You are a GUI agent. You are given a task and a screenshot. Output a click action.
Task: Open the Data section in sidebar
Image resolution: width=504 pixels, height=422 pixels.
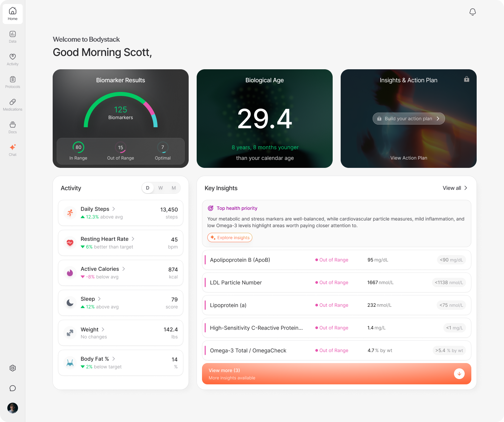click(x=13, y=37)
